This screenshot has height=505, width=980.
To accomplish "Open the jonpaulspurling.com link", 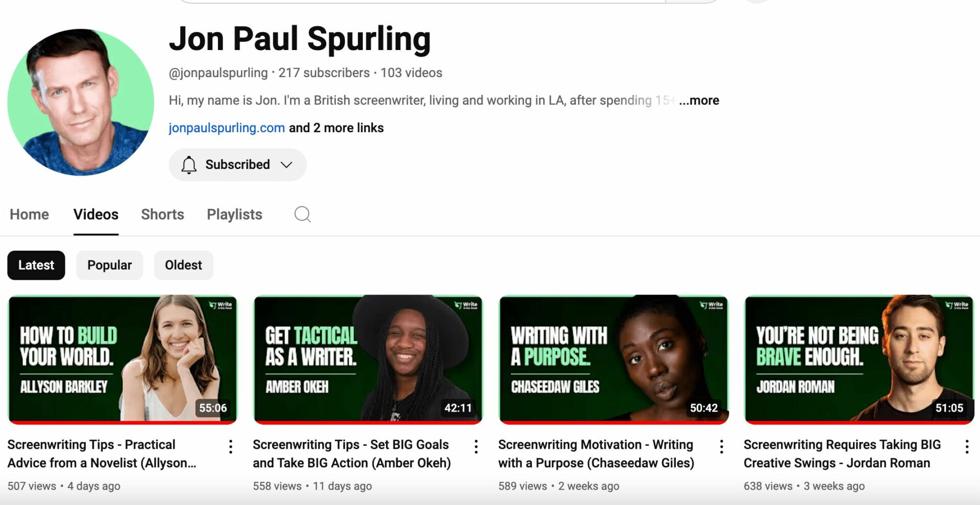I will click(x=227, y=128).
